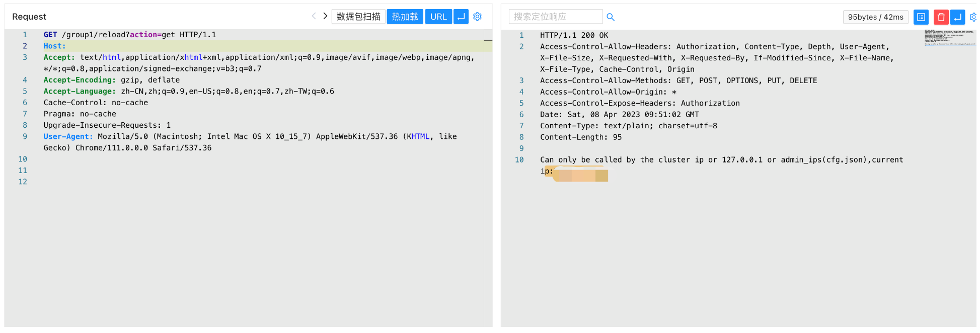Screen dimensions: 980x333
Task: Click the User-Agent header in request
Action: click(x=68, y=137)
